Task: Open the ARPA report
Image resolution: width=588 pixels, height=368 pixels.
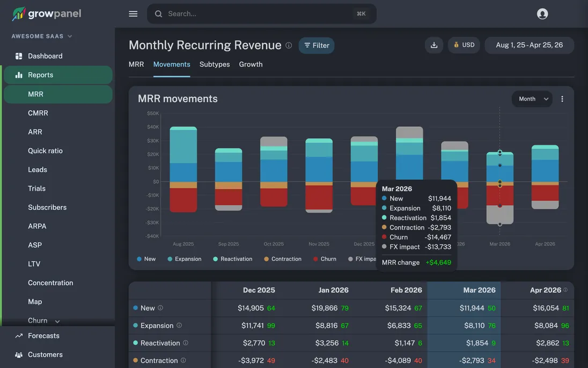Action: click(x=37, y=226)
